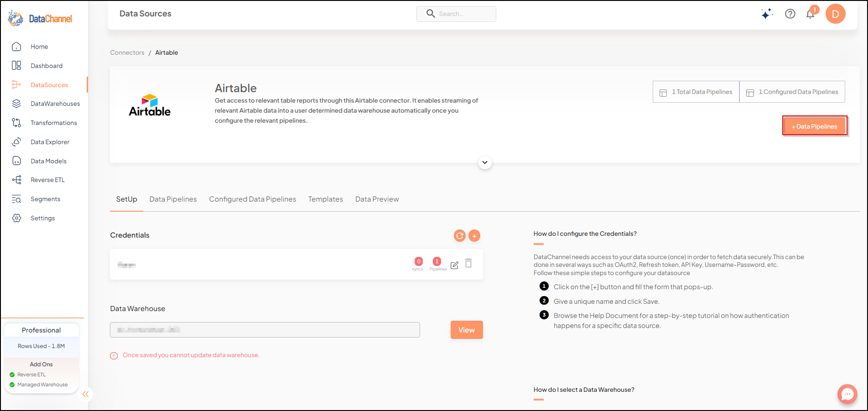
Task: Open Dashboard in the sidebar
Action: tap(47, 66)
